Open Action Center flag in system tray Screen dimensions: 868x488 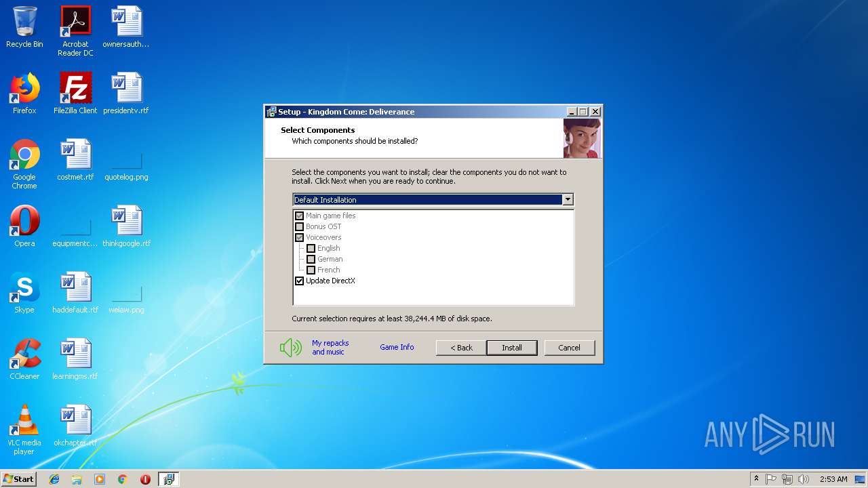click(771, 479)
